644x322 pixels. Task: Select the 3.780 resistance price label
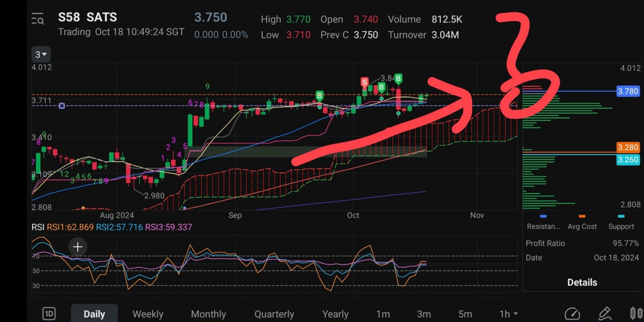coord(628,91)
